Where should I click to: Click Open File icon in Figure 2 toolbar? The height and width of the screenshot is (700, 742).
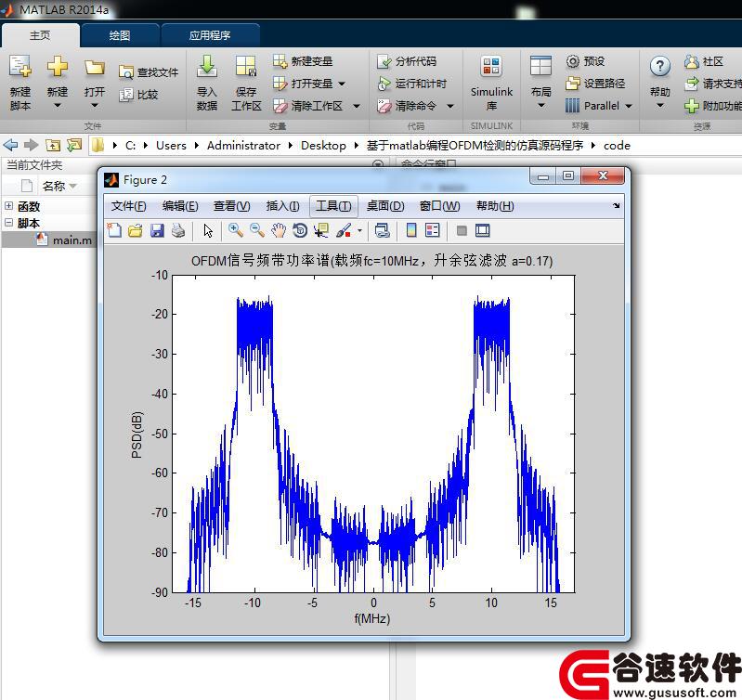[x=136, y=230]
